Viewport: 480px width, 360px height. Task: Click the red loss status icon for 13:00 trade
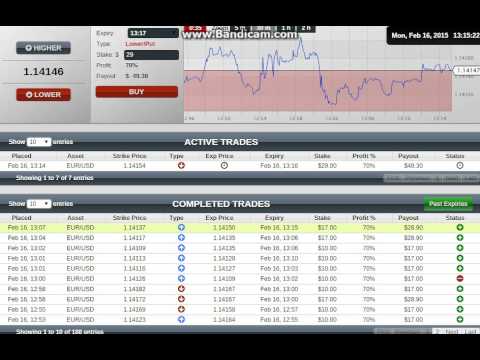coord(460,278)
